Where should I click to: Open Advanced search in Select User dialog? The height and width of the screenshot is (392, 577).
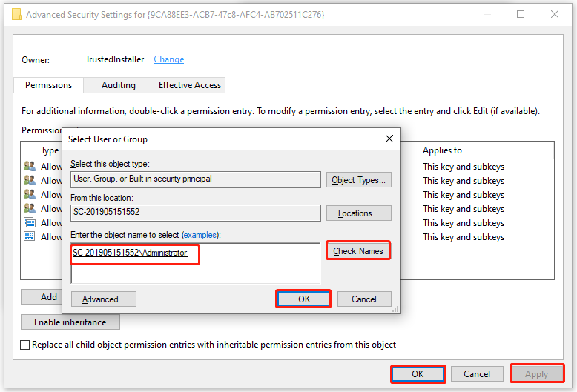(104, 299)
